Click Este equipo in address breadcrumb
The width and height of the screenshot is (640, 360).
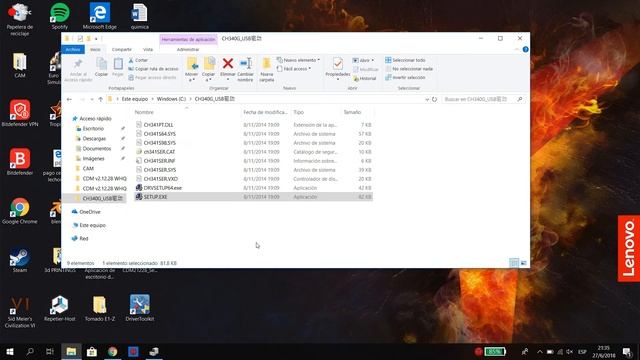click(x=135, y=99)
